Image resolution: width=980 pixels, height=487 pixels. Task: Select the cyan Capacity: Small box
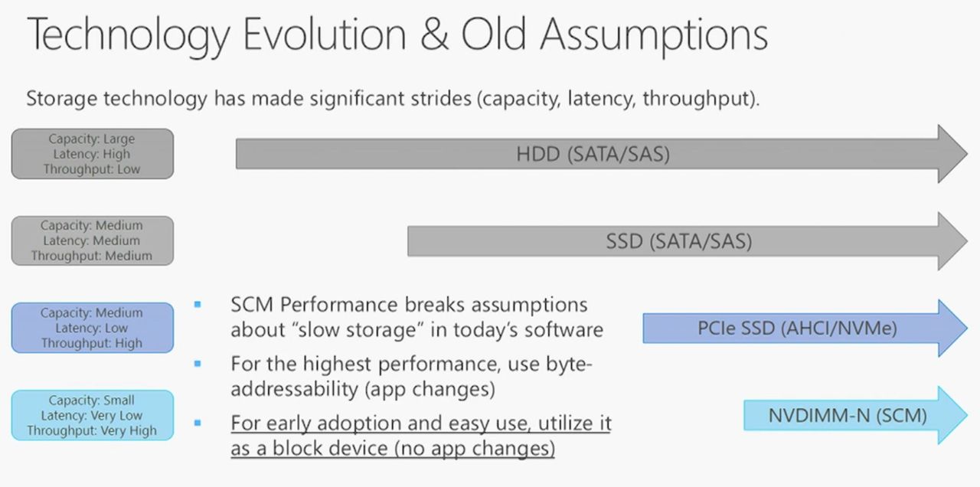point(93,415)
